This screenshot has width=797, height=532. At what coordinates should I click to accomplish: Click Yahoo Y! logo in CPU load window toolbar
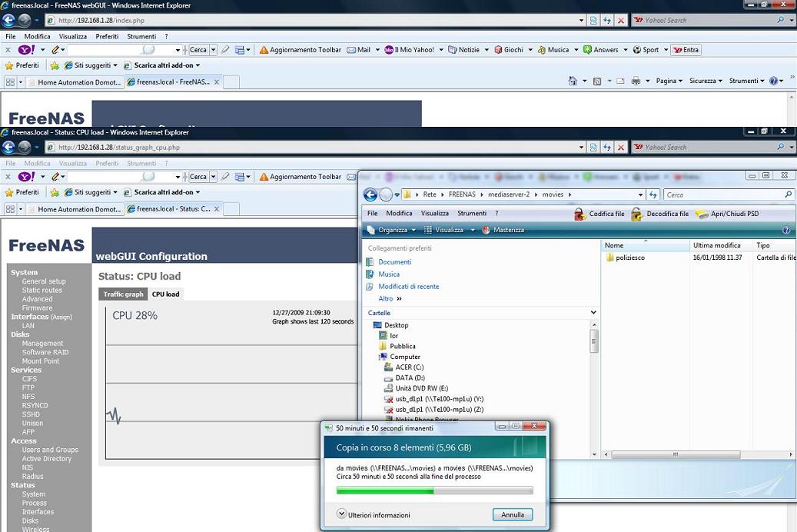coord(26,177)
